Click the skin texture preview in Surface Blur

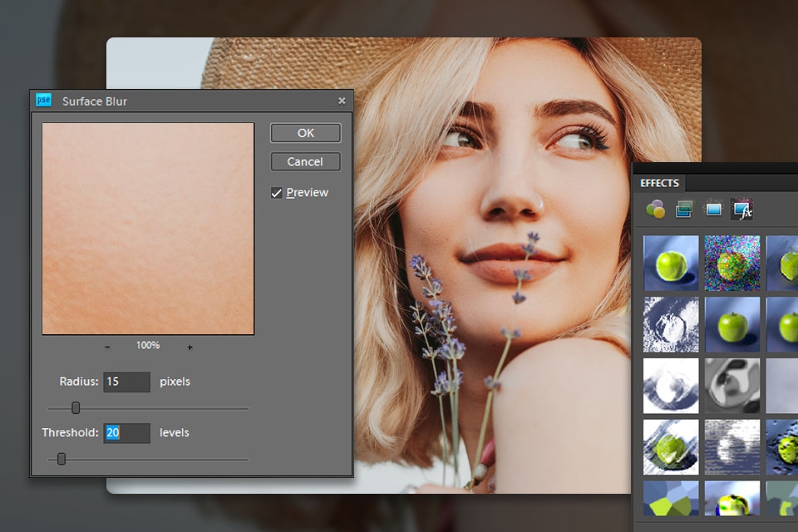[x=148, y=229]
